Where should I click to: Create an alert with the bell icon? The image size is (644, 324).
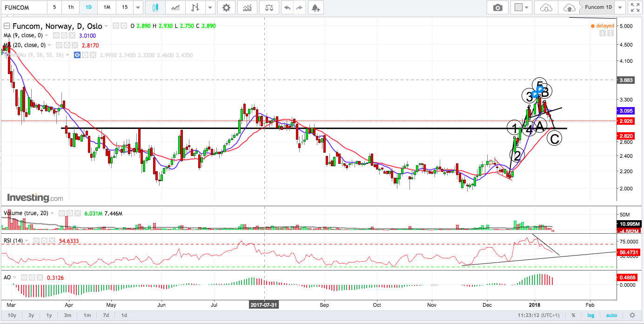[315, 7]
